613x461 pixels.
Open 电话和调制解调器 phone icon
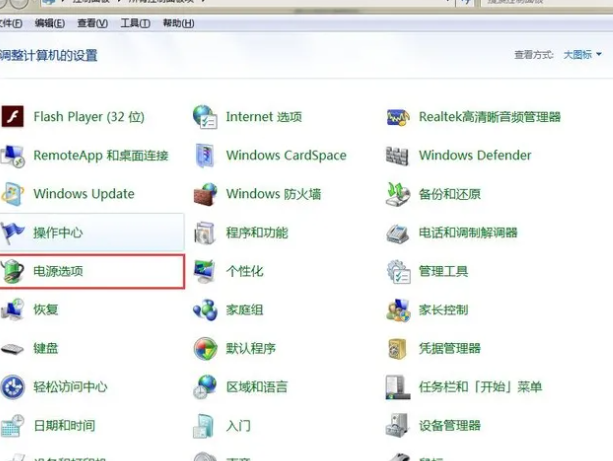click(398, 233)
